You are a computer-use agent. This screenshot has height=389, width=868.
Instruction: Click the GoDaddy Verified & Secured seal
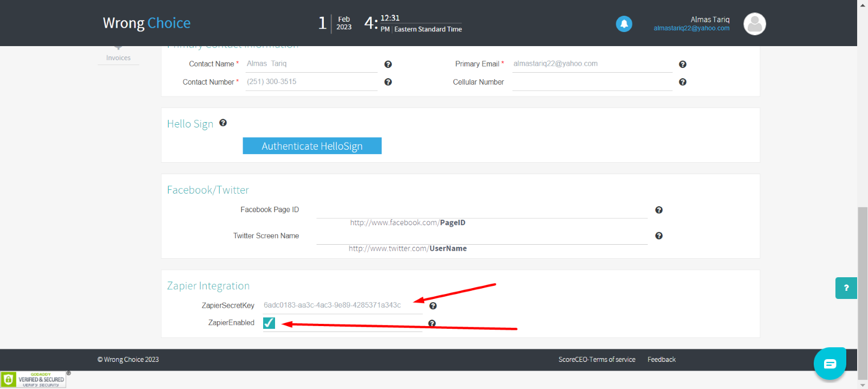pos(33,379)
